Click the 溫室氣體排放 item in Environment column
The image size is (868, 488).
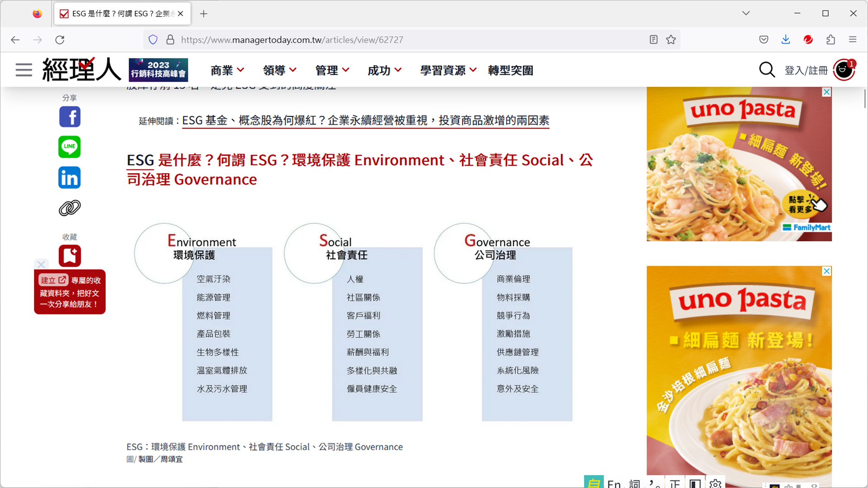(222, 371)
